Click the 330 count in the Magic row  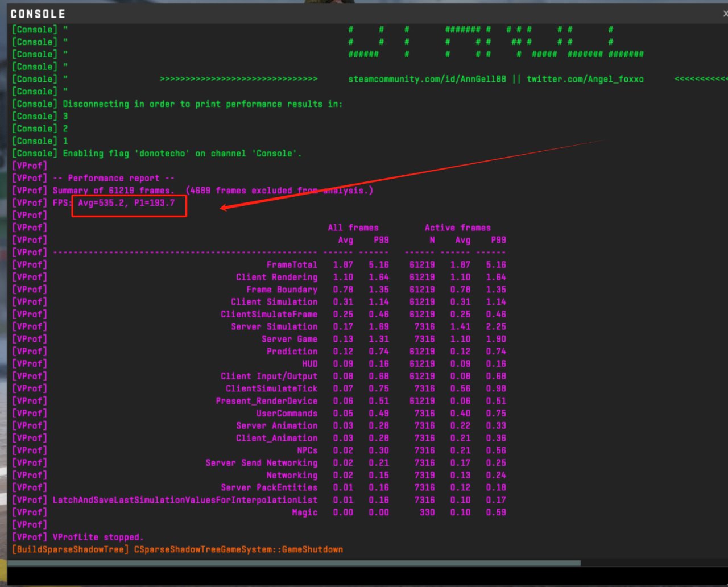coord(427,512)
